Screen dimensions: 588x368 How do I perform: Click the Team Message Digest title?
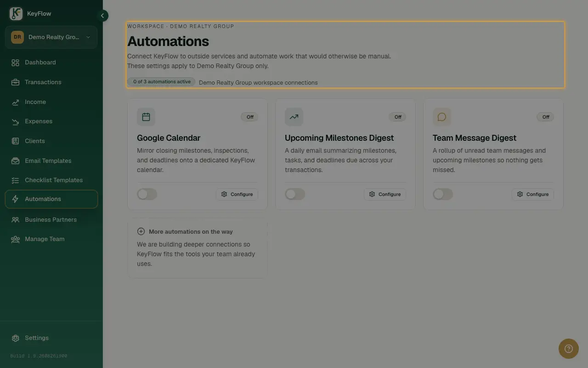tap(475, 138)
